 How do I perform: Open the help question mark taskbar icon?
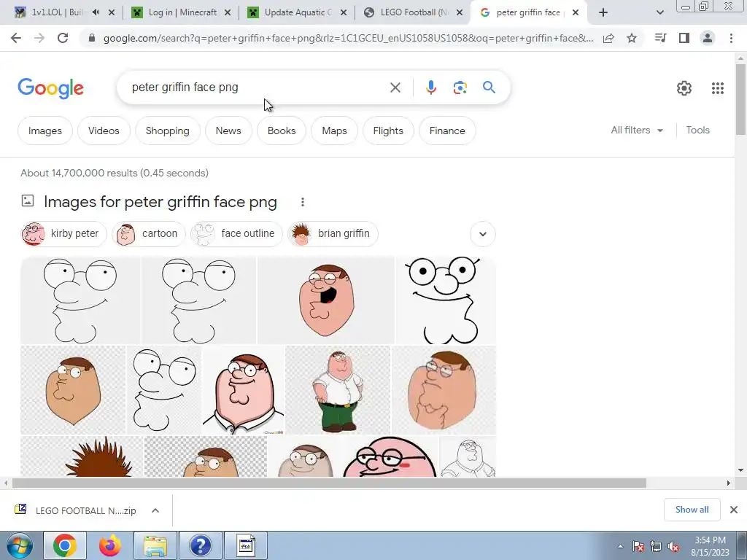tap(201, 545)
